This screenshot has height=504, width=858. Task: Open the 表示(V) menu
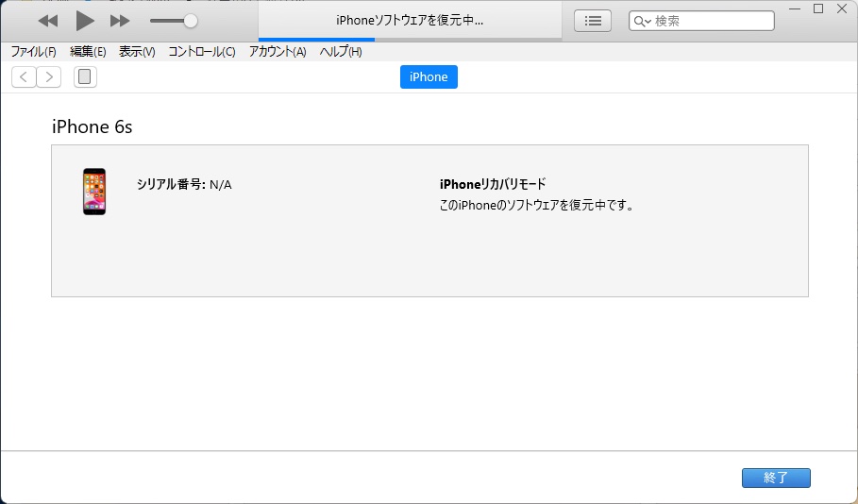pyautogui.click(x=137, y=52)
